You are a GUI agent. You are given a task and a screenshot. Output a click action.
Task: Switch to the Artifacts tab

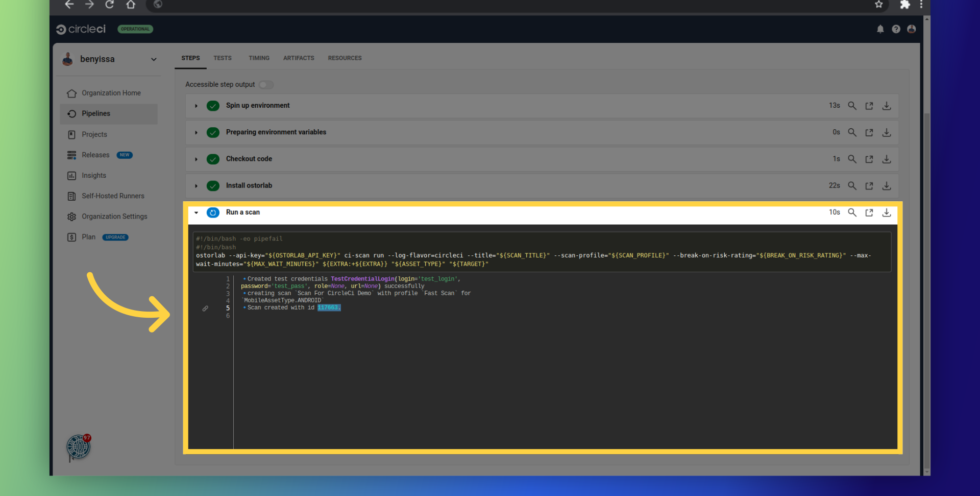[299, 58]
